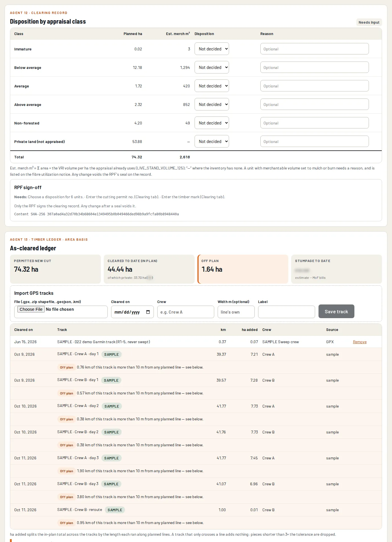
Task: Click the SAMPLE Sweep crew cell
Action: click(x=281, y=342)
